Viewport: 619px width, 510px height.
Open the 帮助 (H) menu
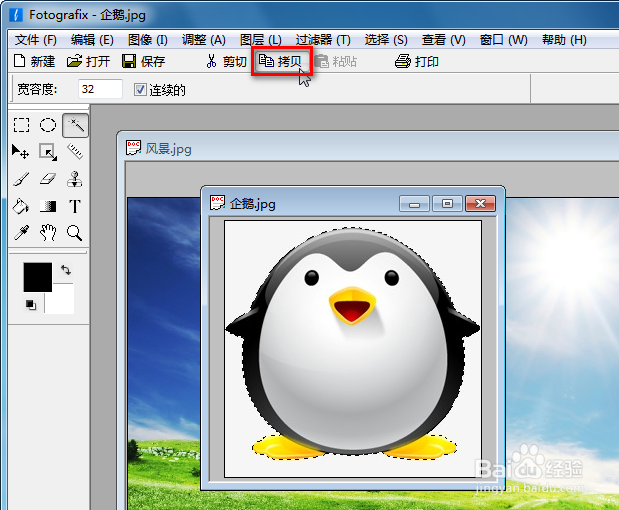pos(564,40)
